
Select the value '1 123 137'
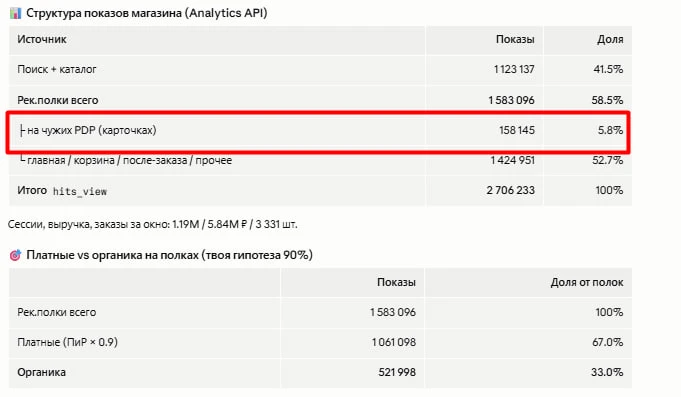514,69
